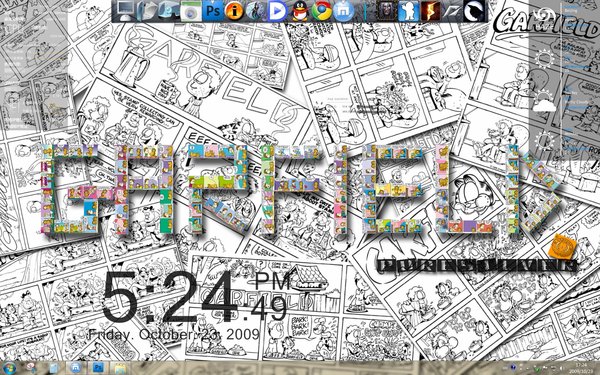Click the partly cloudy weather forecast icon
Image resolution: width=600 pixels, height=375 pixels.
click(544, 101)
